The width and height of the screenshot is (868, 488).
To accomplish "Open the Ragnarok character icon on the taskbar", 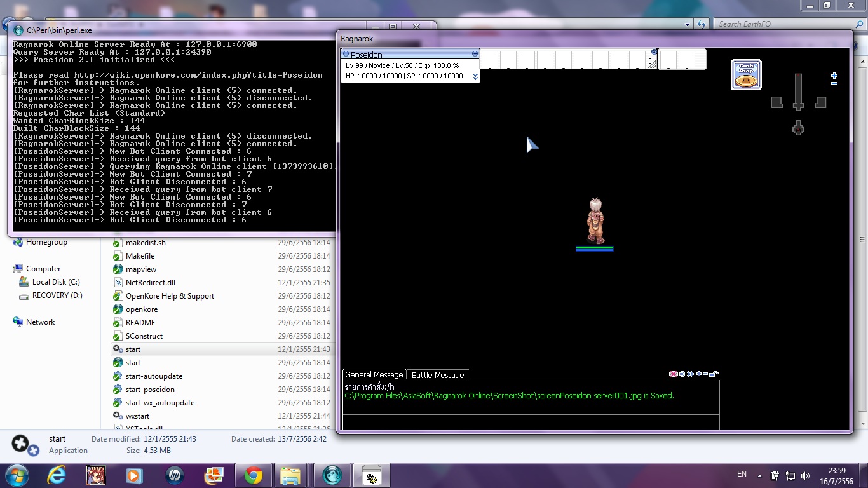I will coord(96,475).
